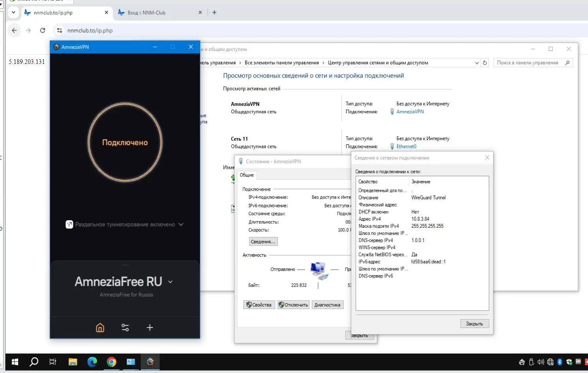Select the IPv6-адрес row
Screen dimensions: 588x373
(422, 262)
